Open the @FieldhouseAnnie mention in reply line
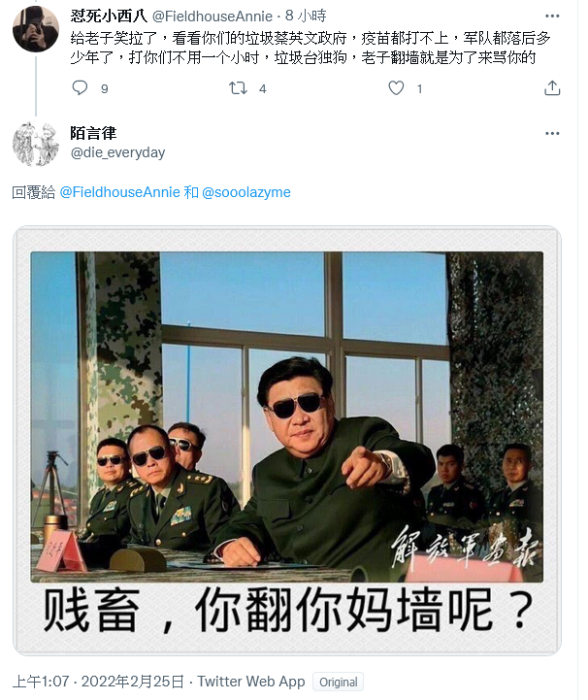588x700 pixels. (120, 192)
